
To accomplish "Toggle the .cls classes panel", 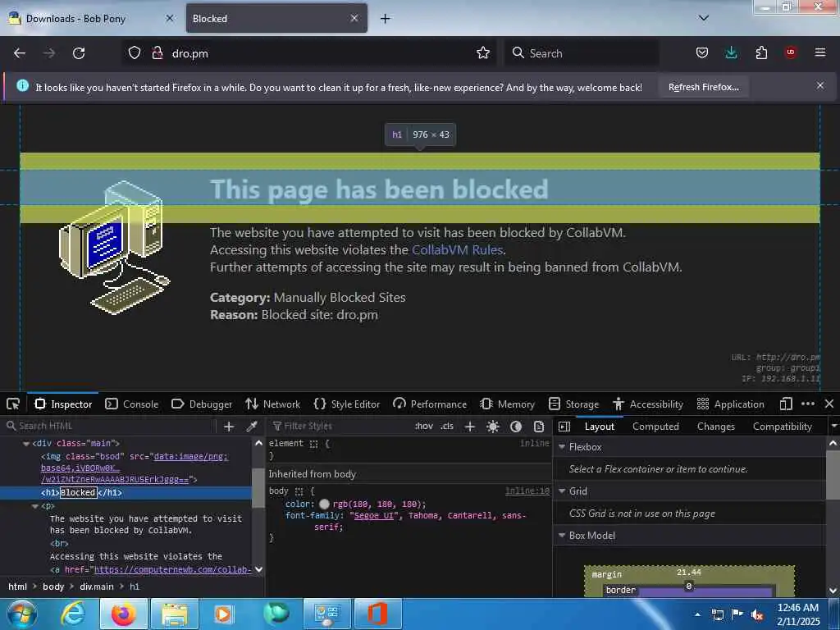I will click(x=447, y=426).
